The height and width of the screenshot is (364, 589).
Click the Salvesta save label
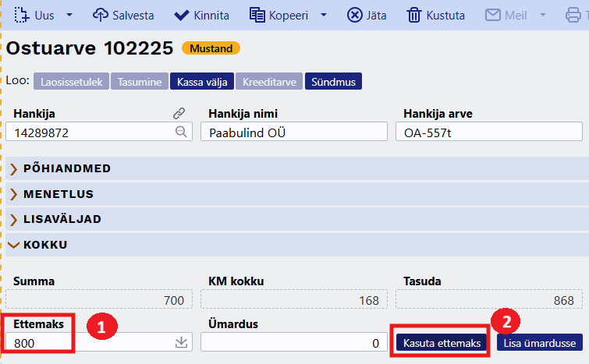(133, 16)
